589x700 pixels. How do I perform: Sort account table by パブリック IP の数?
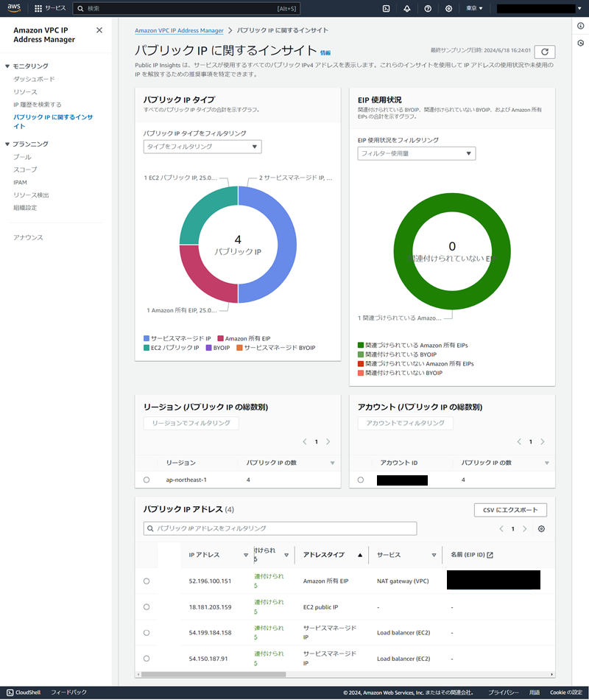tap(546, 463)
